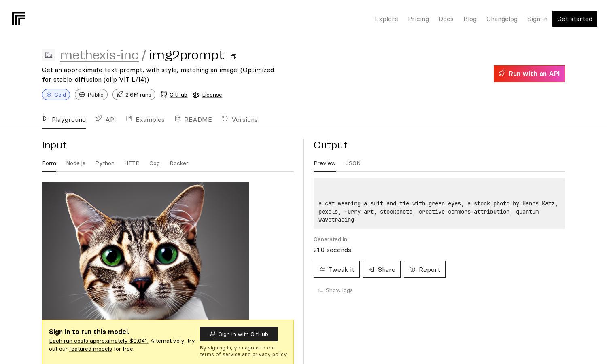Click the Share button
Image resolution: width=607 pixels, height=364 pixels.
point(382,269)
